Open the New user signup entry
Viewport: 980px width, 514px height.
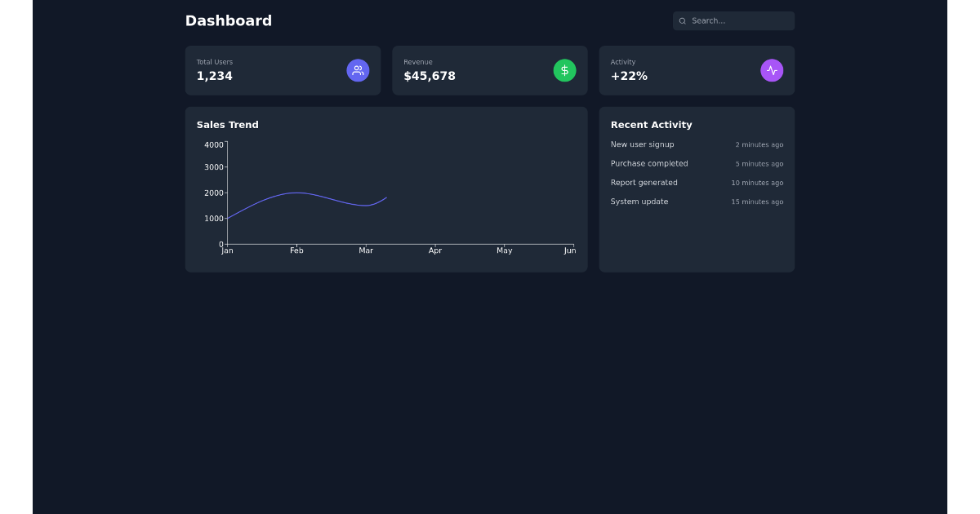tap(643, 144)
